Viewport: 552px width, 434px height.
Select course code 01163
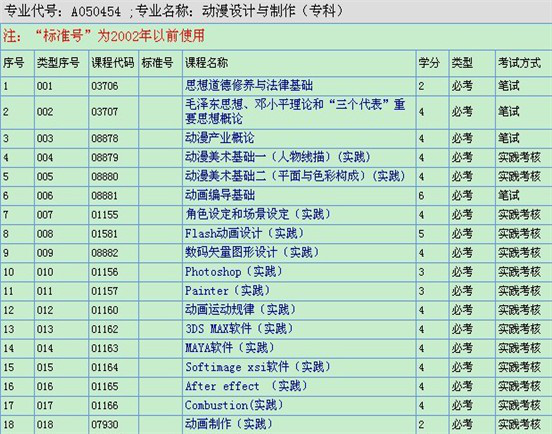[x=105, y=348]
